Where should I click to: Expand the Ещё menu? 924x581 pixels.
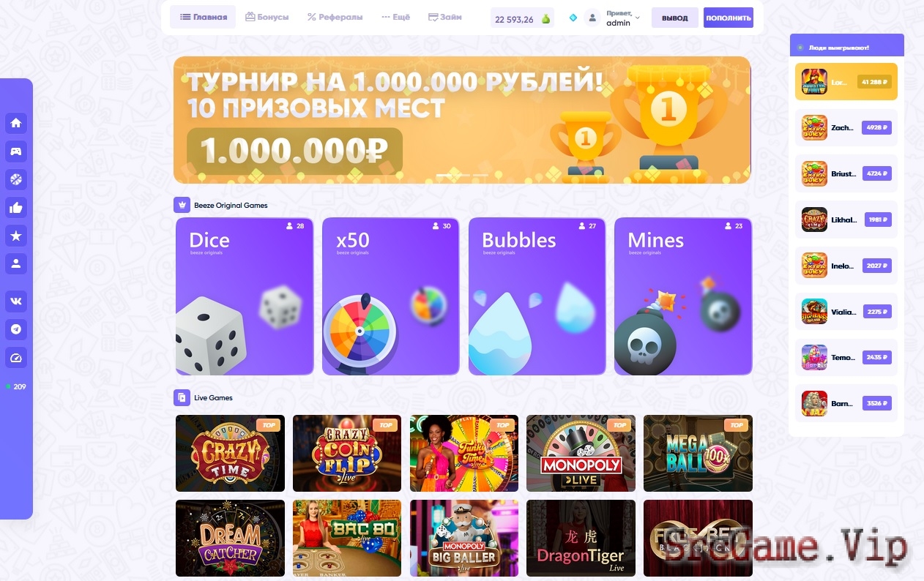(396, 17)
